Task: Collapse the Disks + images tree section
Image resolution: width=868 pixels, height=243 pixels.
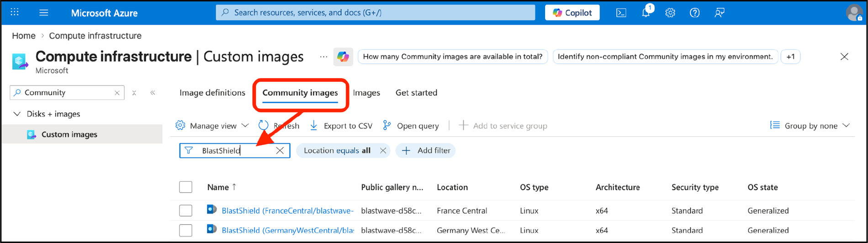Action: (17, 114)
